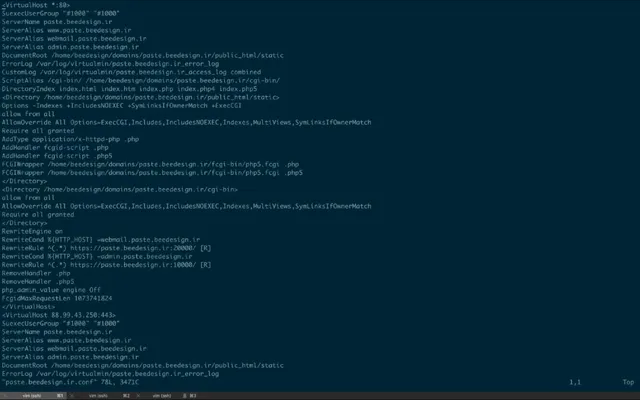Click the 'php_admin_value engine Off' line

51,290
